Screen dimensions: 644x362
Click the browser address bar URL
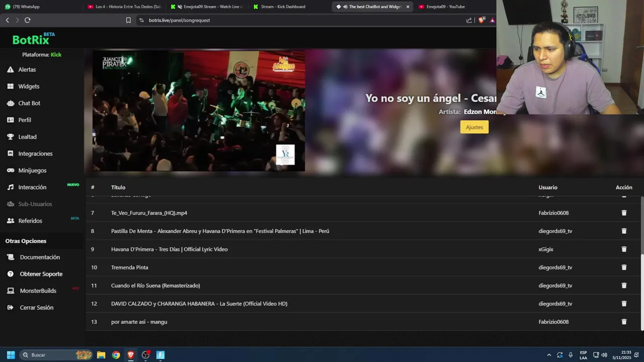[x=179, y=20]
